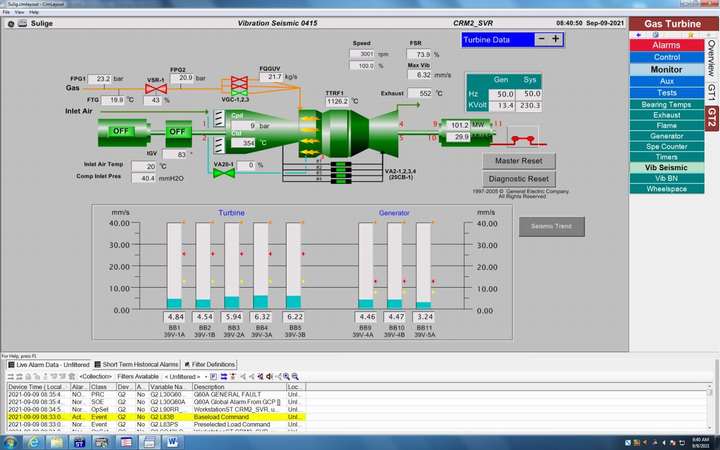
Task: Click the printer icon next to Sulige title
Action: click(x=22, y=23)
